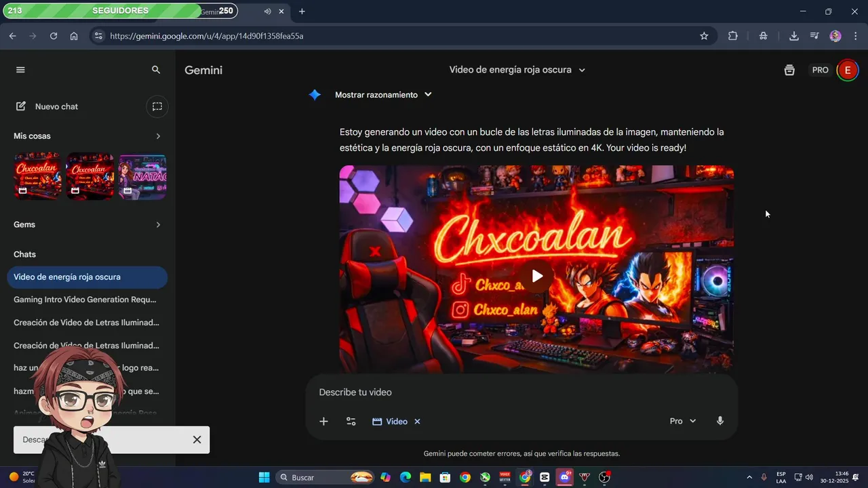Click the Gemini sparkle icon beside the response
The image size is (868, 488).
click(315, 95)
